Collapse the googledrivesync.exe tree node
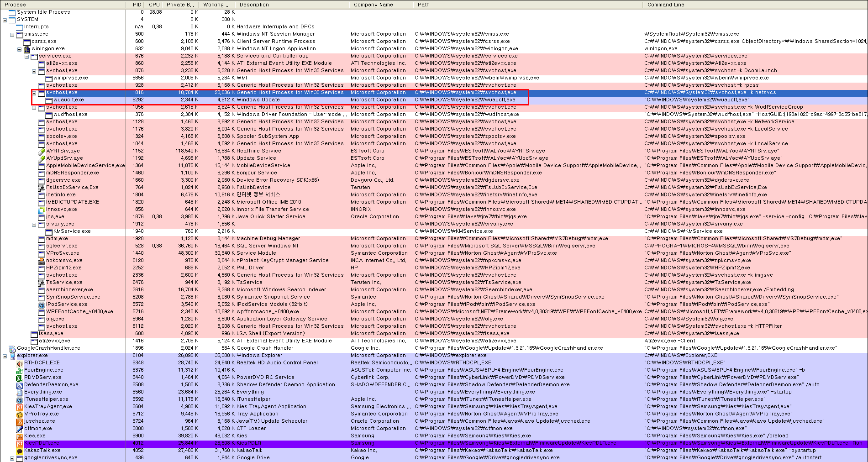 point(12,458)
